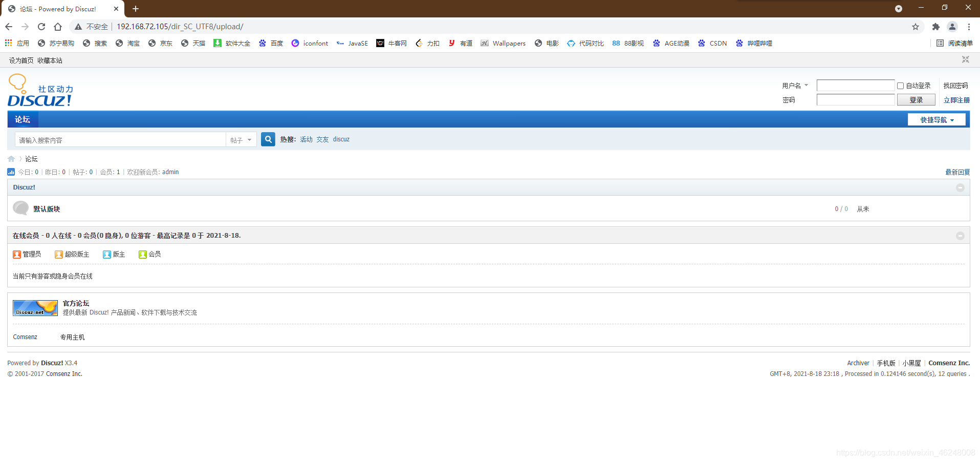Screen dimensions: 980x462
Task: Click the 论坛 breadcrumb link
Action: point(31,159)
